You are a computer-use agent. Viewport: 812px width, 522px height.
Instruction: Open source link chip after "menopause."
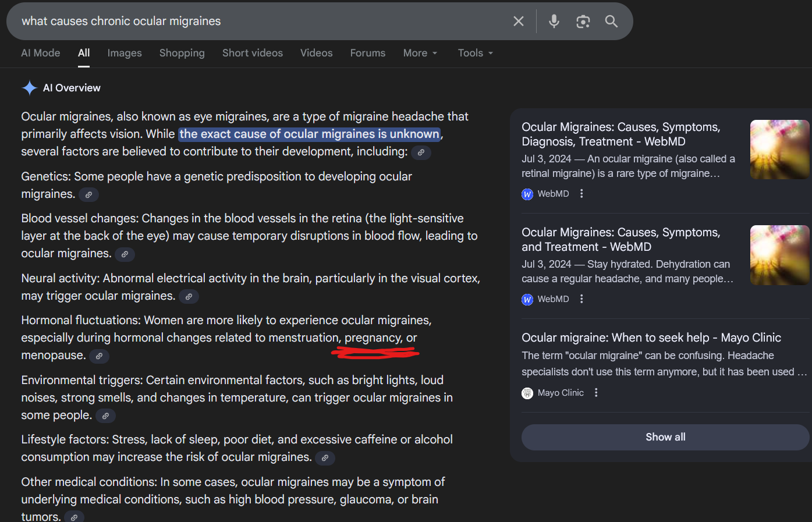[x=99, y=356]
